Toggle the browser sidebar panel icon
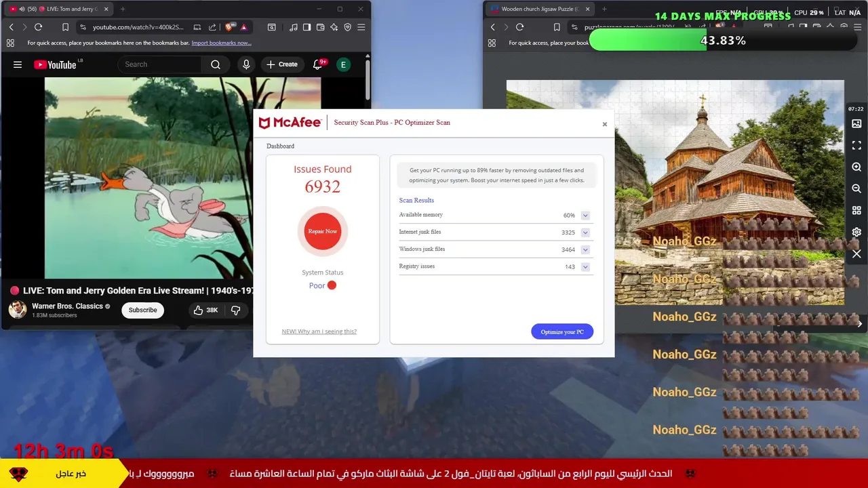The width and height of the screenshot is (868, 488). pos(307,27)
